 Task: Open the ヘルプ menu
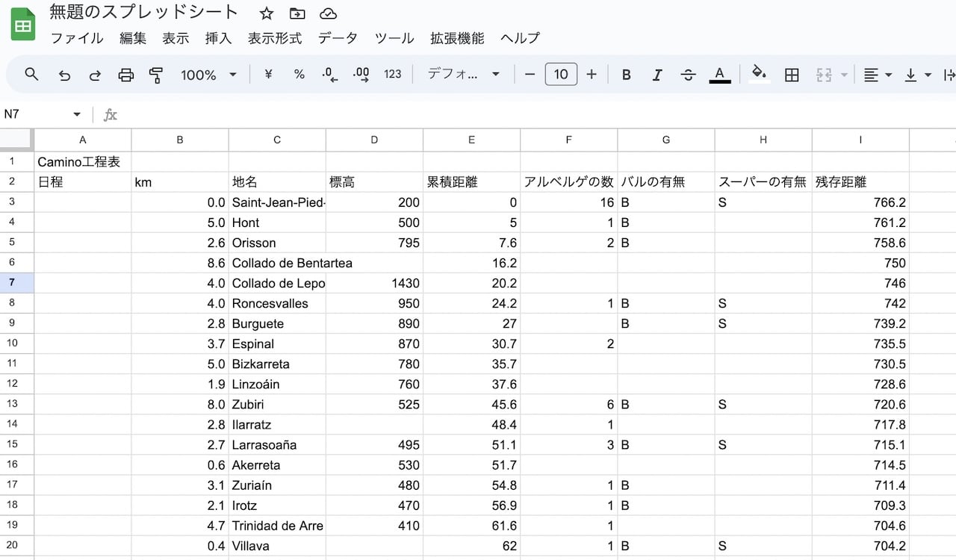pos(520,38)
